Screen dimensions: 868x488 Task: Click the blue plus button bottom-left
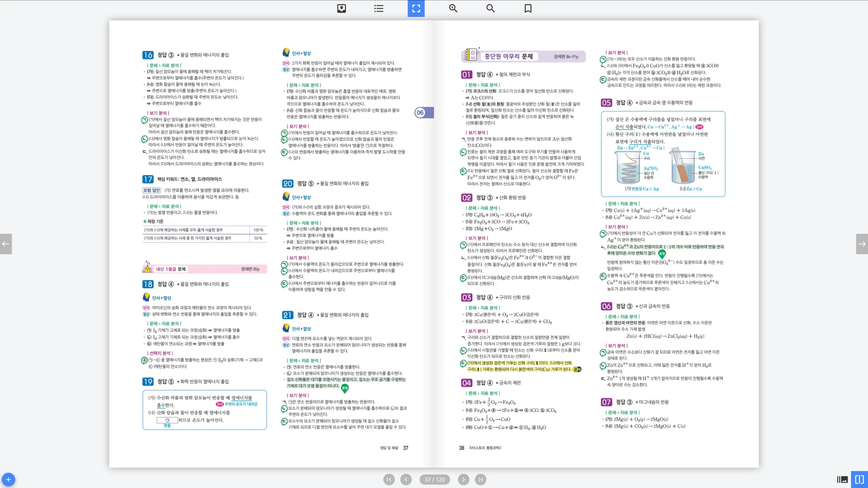[8, 479]
